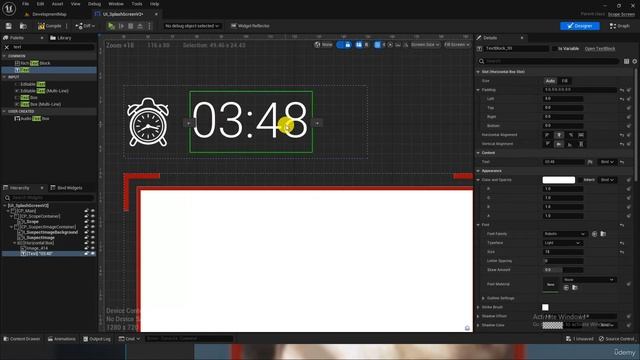The image size is (640, 360).
Task: Open the Asset menu
Action: tap(57, 4)
